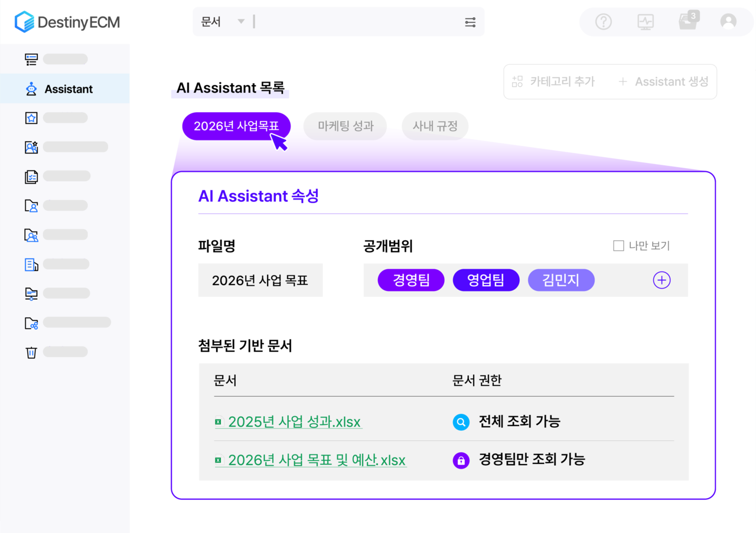This screenshot has width=756, height=533.
Task: Click the 경영팀 scope tag
Action: coord(411,280)
